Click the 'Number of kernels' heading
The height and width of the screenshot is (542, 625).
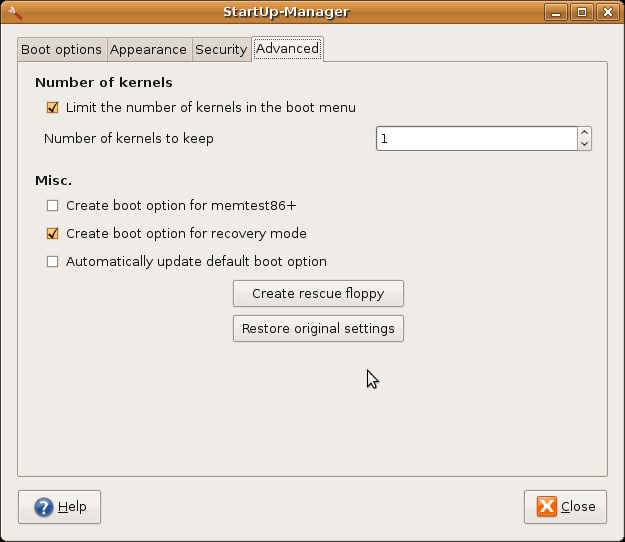coord(104,82)
